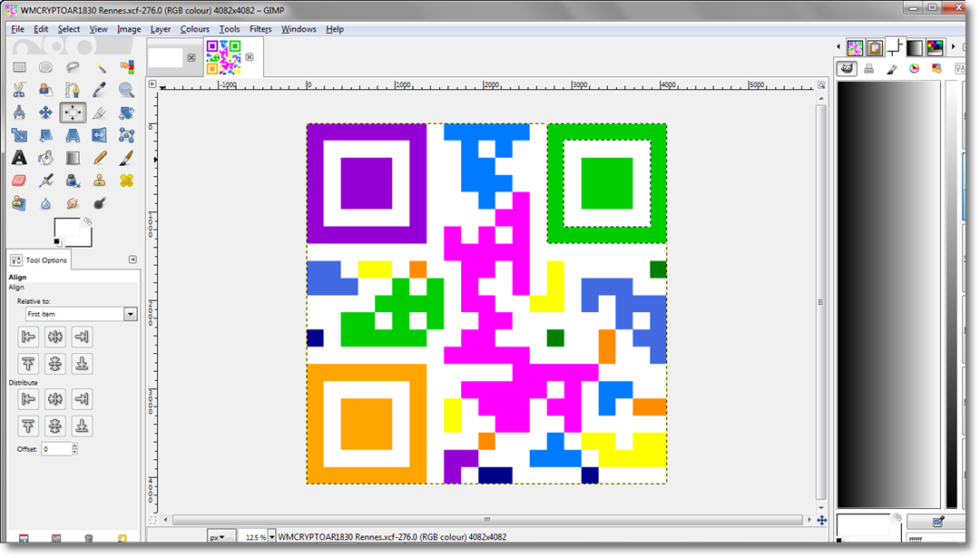Select the Scissors Select tool

pyautogui.click(x=19, y=90)
